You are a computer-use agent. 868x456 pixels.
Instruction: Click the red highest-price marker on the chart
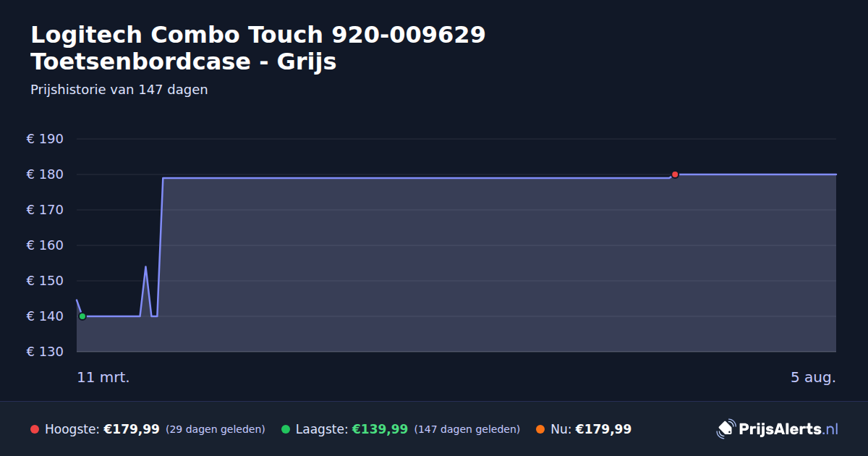pos(675,174)
